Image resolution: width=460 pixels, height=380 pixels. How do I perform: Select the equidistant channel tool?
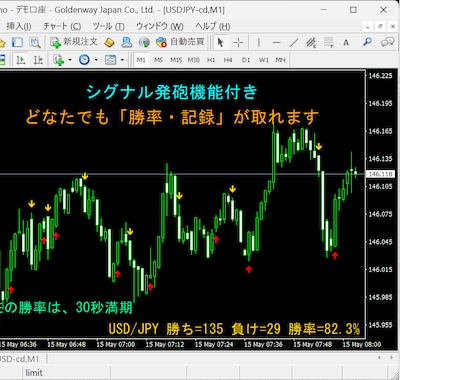click(x=311, y=42)
